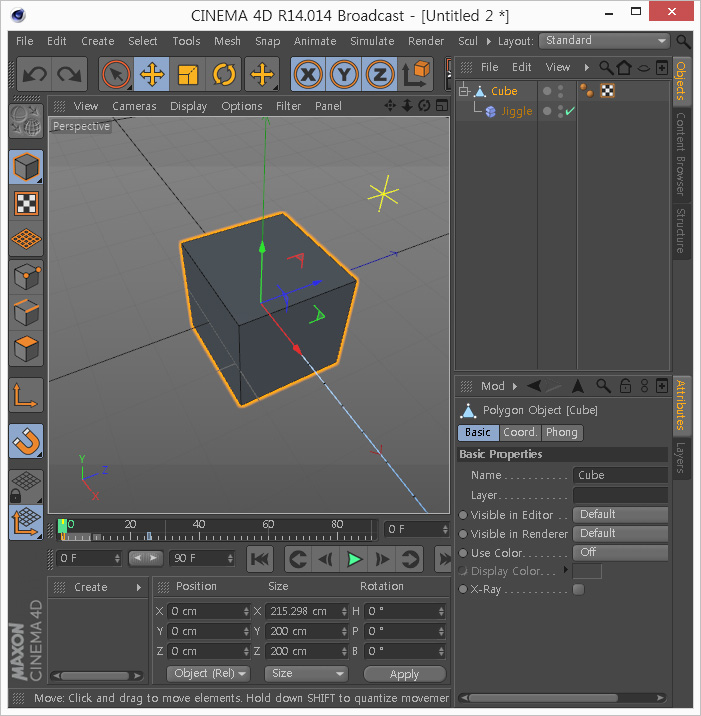Screen dimensions: 701x716
Task: Click Attribute Manager back arrow
Action: click(534, 386)
